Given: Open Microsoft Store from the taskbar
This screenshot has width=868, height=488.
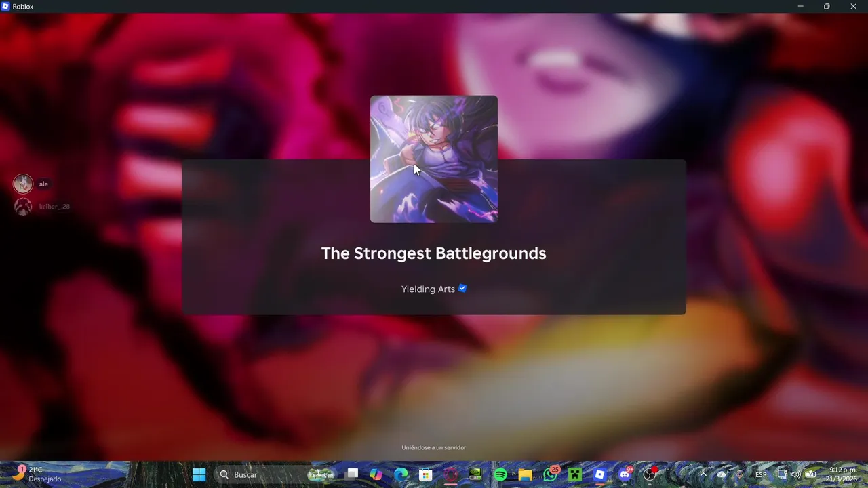Looking at the screenshot, I should (425, 474).
